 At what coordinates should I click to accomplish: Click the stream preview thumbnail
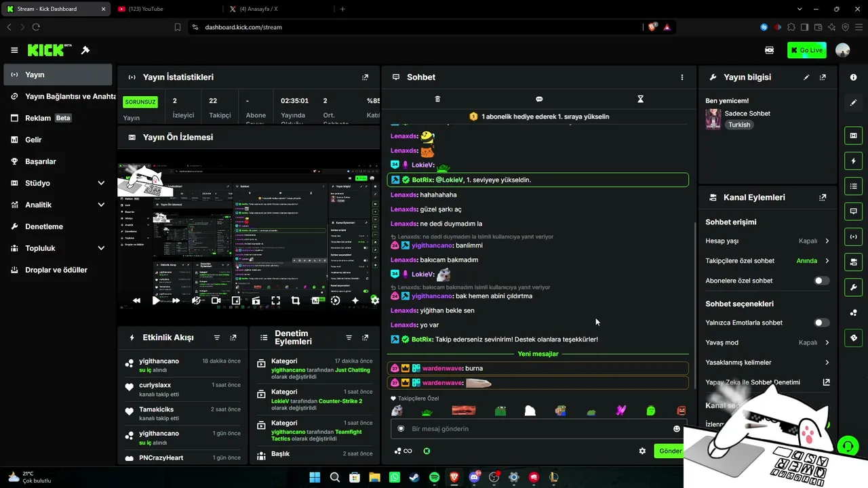pyautogui.click(x=248, y=237)
